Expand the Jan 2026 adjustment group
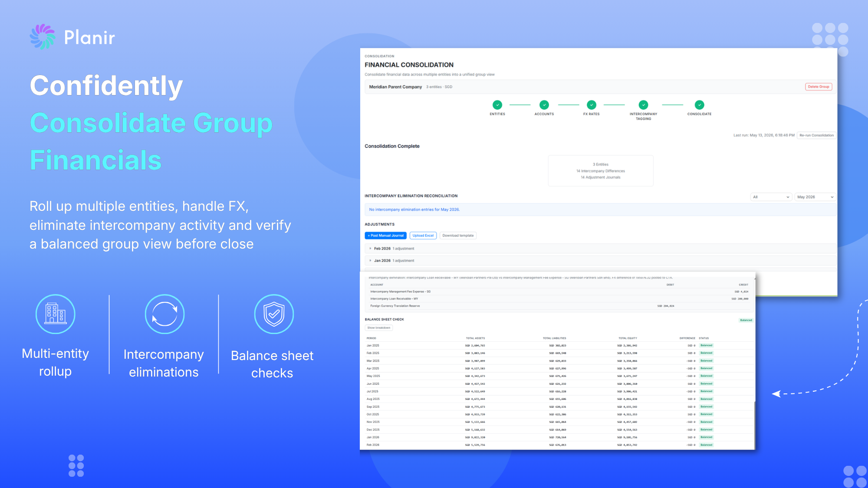The width and height of the screenshot is (868, 488). [x=601, y=261]
